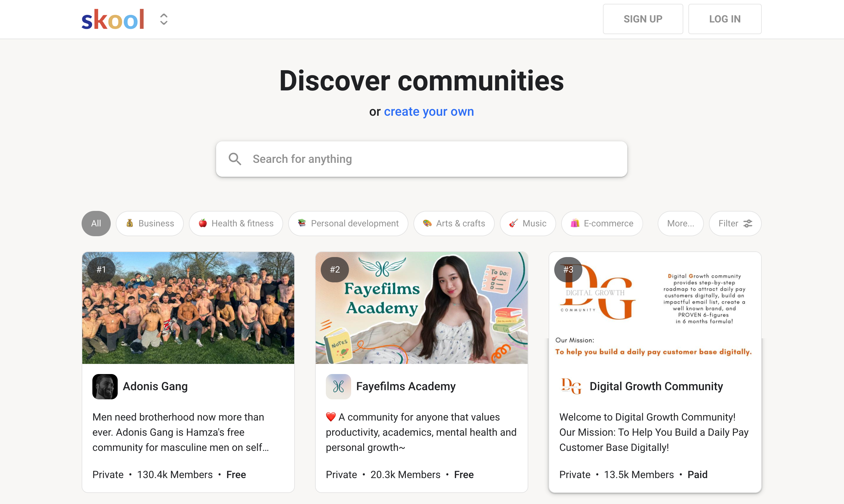Image resolution: width=844 pixels, height=504 pixels.
Task: Click the SIGN UP button
Action: click(x=643, y=19)
